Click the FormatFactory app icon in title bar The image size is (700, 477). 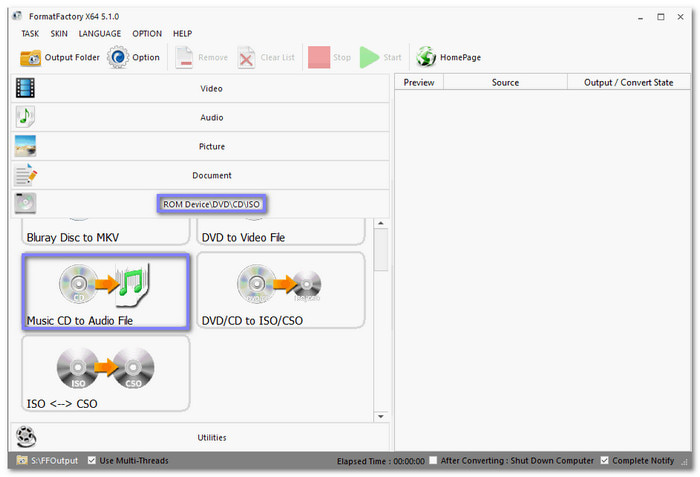coord(17,16)
